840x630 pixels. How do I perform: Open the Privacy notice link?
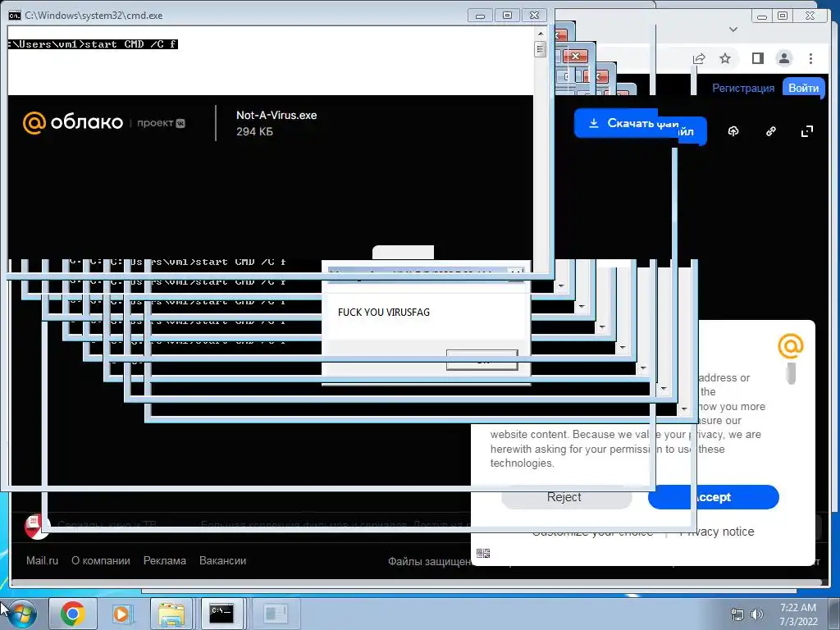point(717,532)
